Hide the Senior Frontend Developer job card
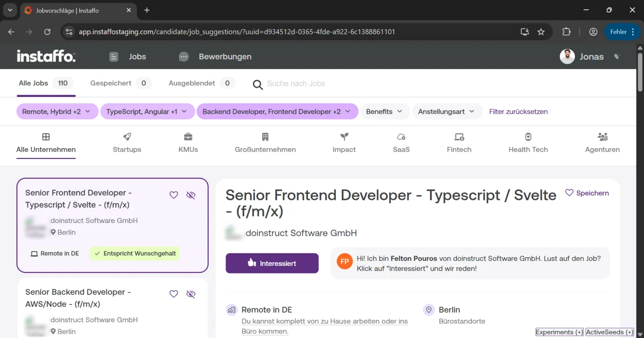Viewport: 644px width, 338px height. [x=191, y=195]
